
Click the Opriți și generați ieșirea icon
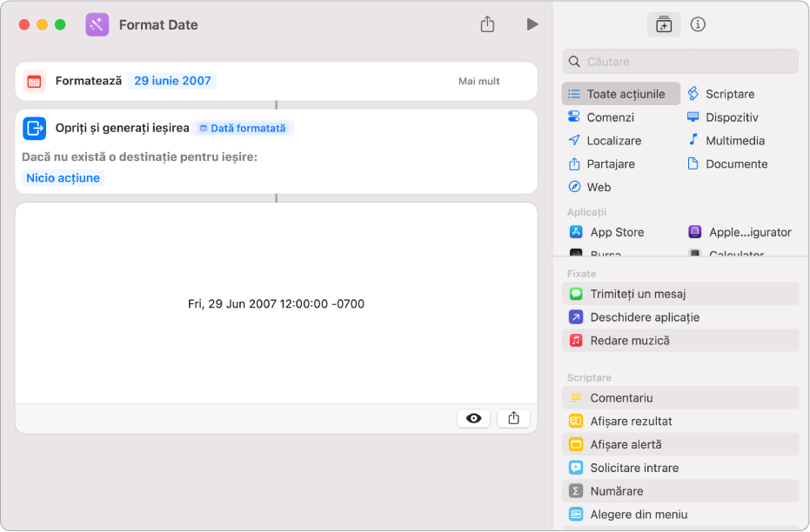35,128
